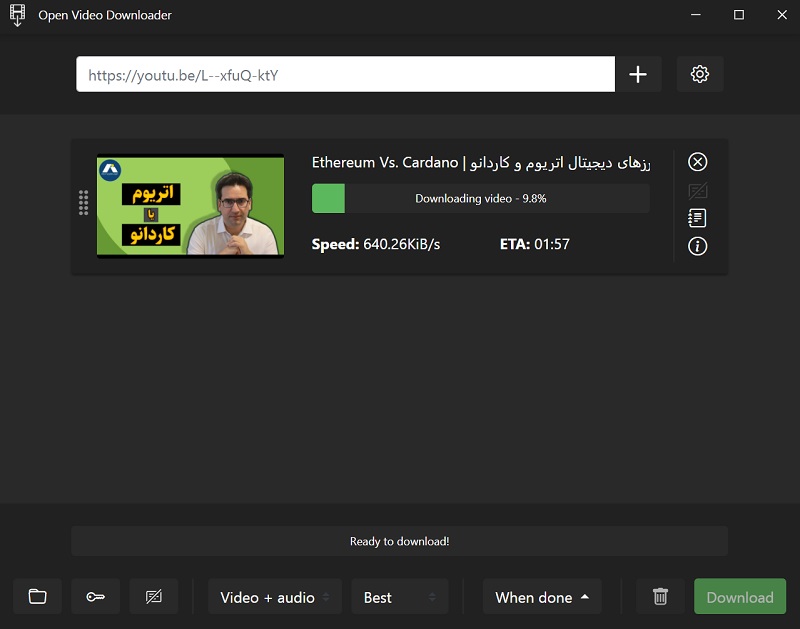Open the video's metadata list icon

[x=698, y=218]
